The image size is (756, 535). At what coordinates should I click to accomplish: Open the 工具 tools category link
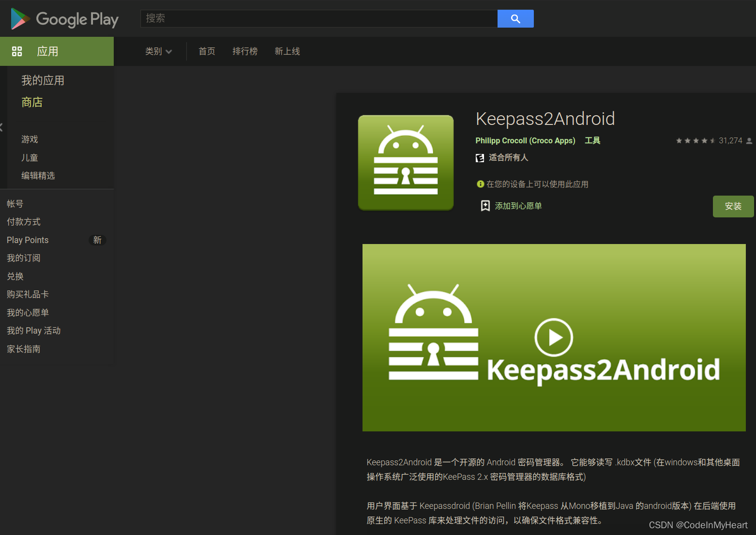coord(592,140)
